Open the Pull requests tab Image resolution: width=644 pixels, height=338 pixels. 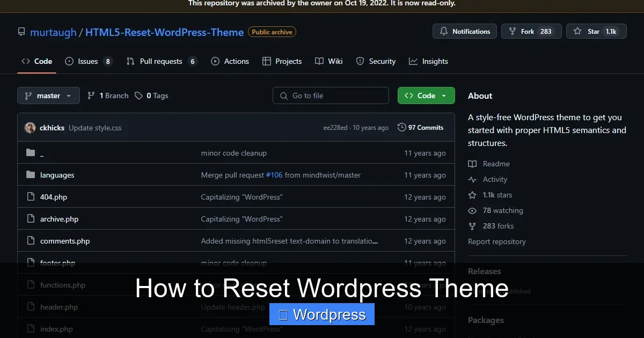[x=162, y=61]
